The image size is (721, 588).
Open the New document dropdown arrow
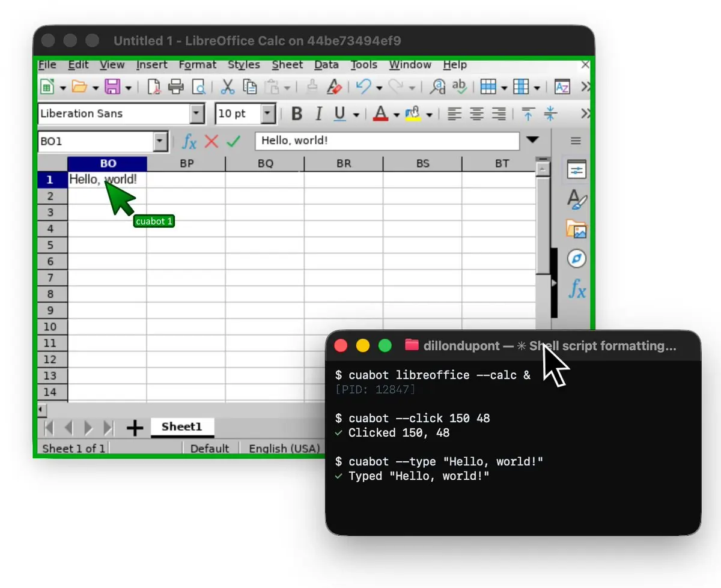coord(63,88)
